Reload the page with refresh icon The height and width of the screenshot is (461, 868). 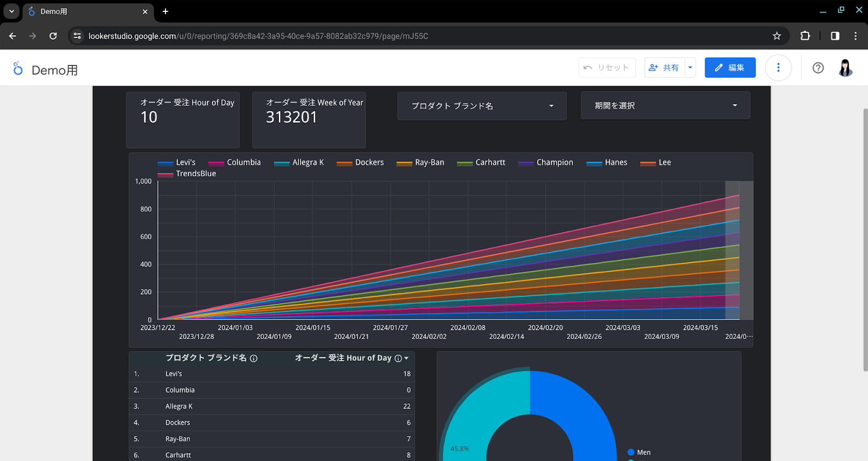pyautogui.click(x=53, y=36)
